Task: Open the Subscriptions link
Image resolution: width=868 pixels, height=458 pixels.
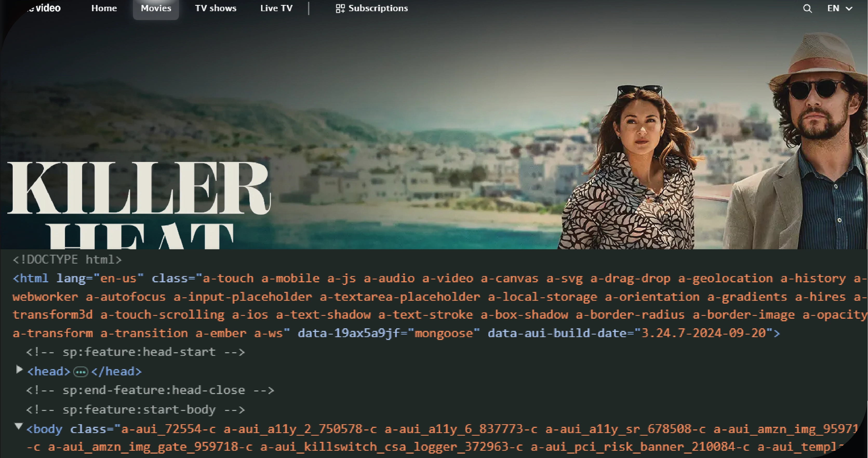Action: [378, 8]
